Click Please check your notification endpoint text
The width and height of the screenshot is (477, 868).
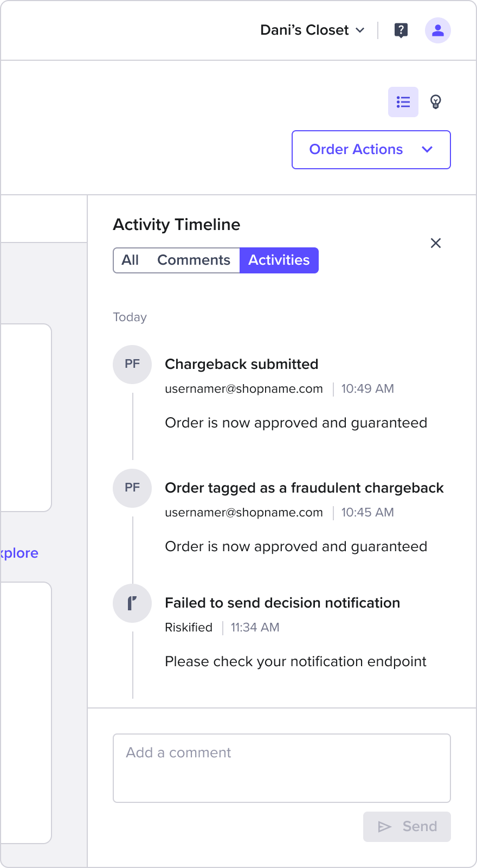(295, 662)
